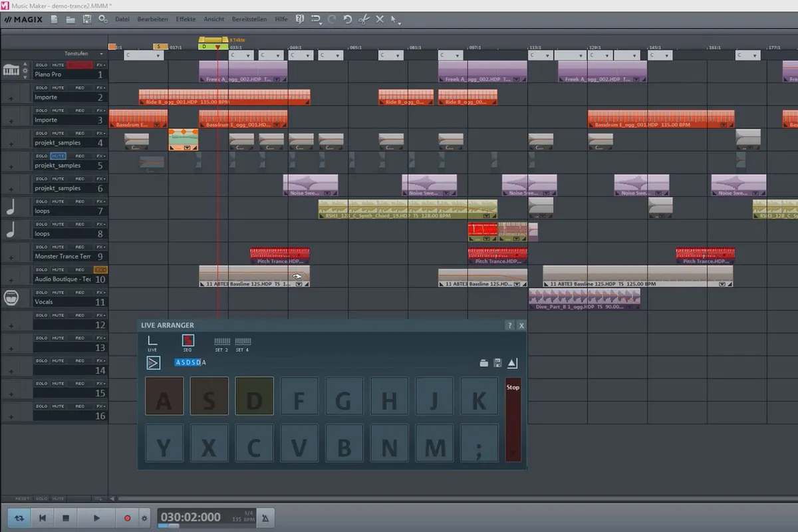Mute track 2 Importe

click(59, 88)
